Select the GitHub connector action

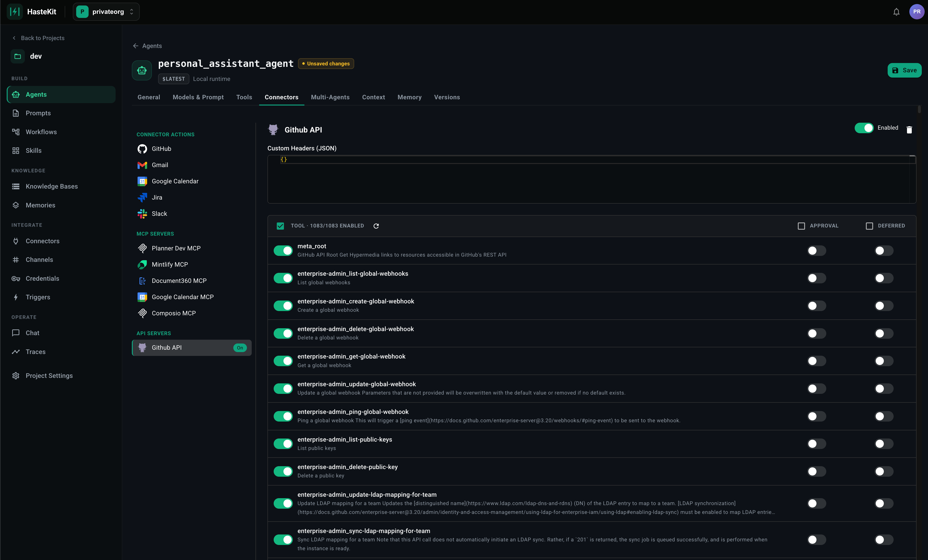tap(192, 149)
